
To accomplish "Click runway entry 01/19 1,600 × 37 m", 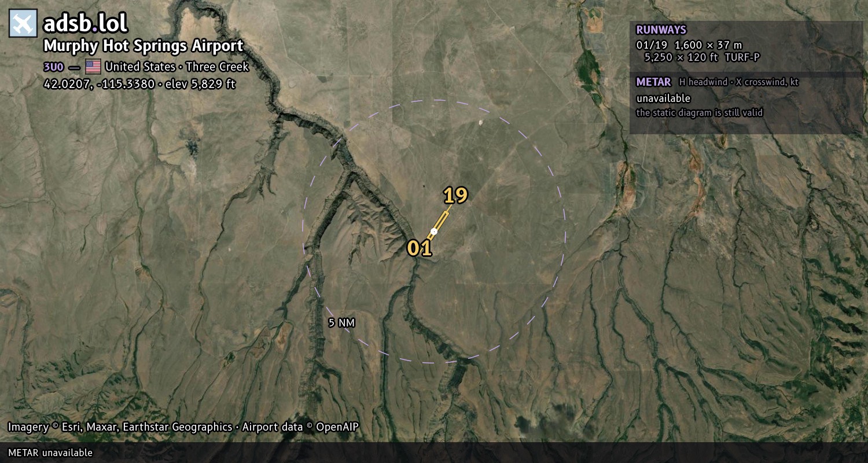I will [x=689, y=45].
